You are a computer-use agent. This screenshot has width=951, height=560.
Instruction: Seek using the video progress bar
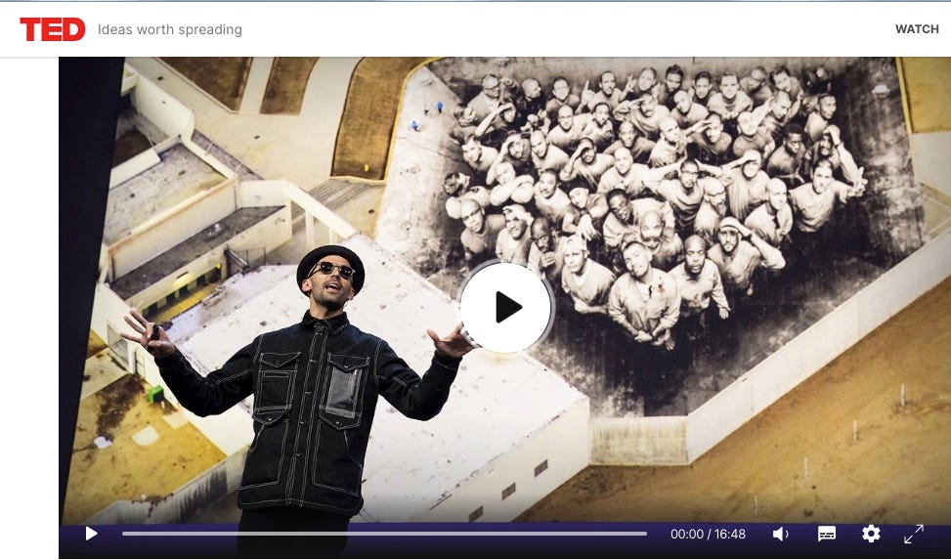pyautogui.click(x=384, y=534)
